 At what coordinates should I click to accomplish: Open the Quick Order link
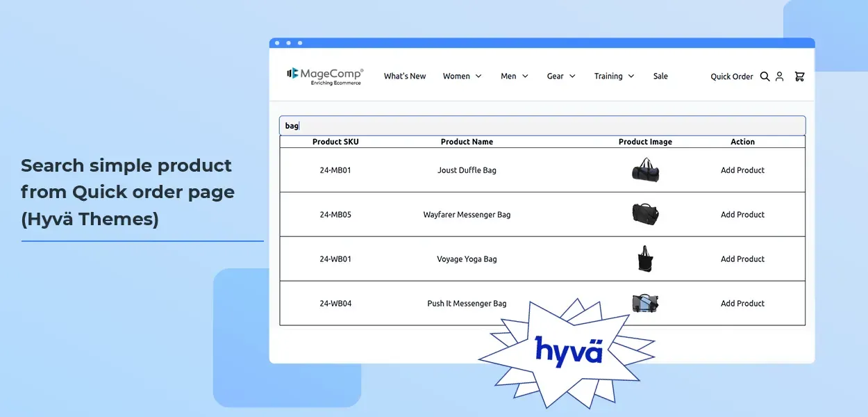tap(732, 76)
